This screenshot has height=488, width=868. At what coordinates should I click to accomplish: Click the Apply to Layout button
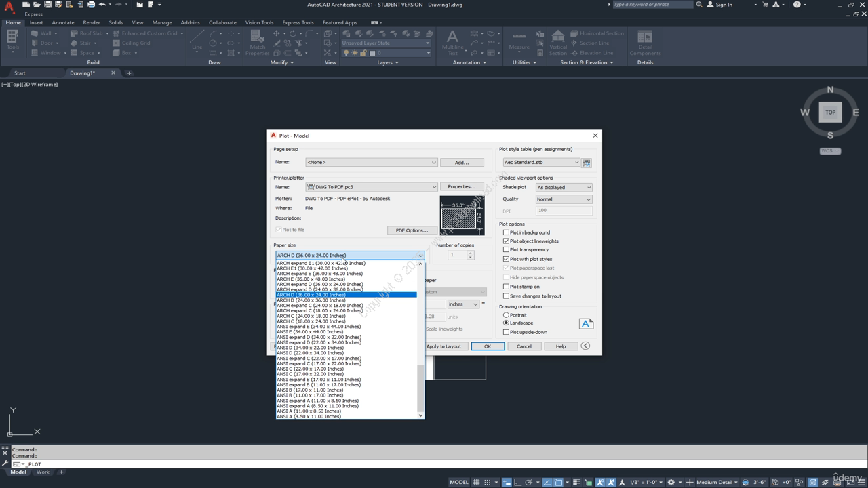[x=443, y=346]
